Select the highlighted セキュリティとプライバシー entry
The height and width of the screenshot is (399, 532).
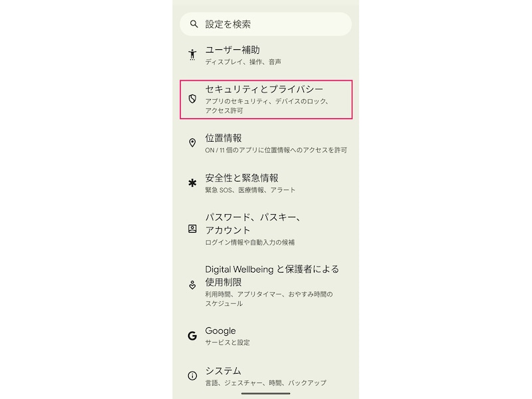pos(266,100)
